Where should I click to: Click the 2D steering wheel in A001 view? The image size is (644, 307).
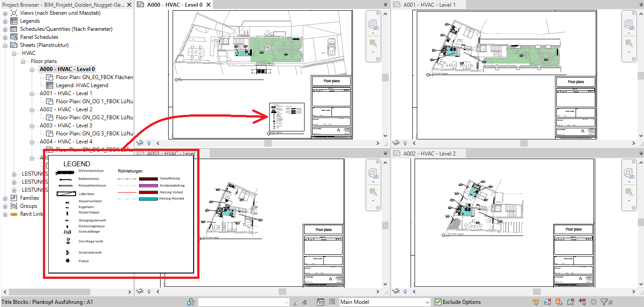coord(629,25)
